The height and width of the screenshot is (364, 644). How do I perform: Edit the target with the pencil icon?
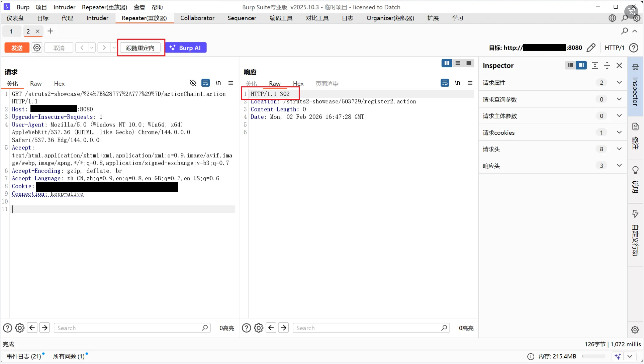[x=591, y=48]
